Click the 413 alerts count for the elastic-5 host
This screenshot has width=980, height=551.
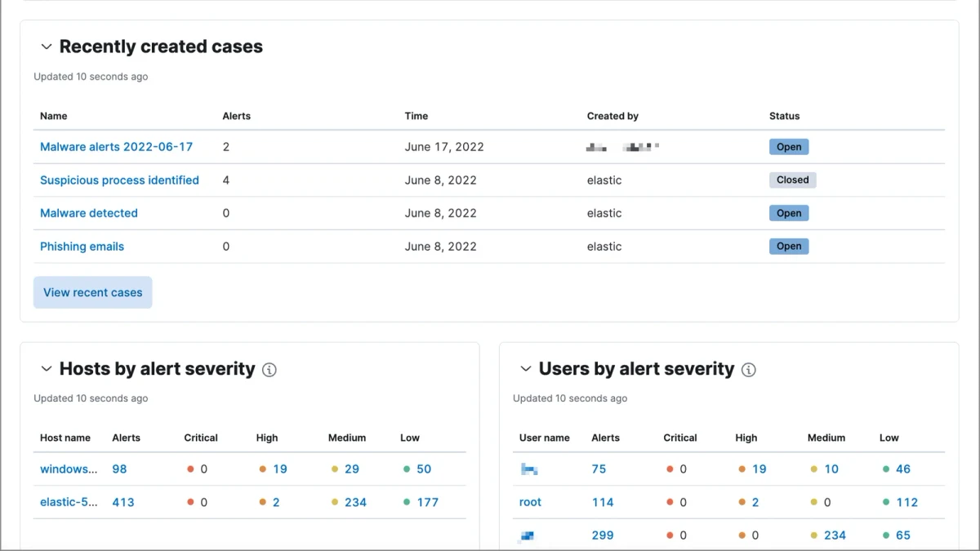123,503
